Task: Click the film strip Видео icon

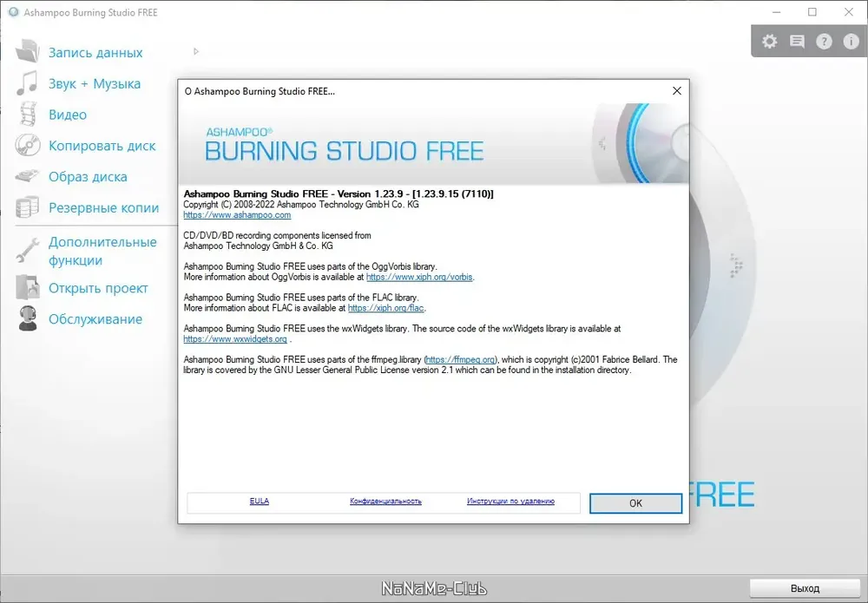Action: point(28,114)
